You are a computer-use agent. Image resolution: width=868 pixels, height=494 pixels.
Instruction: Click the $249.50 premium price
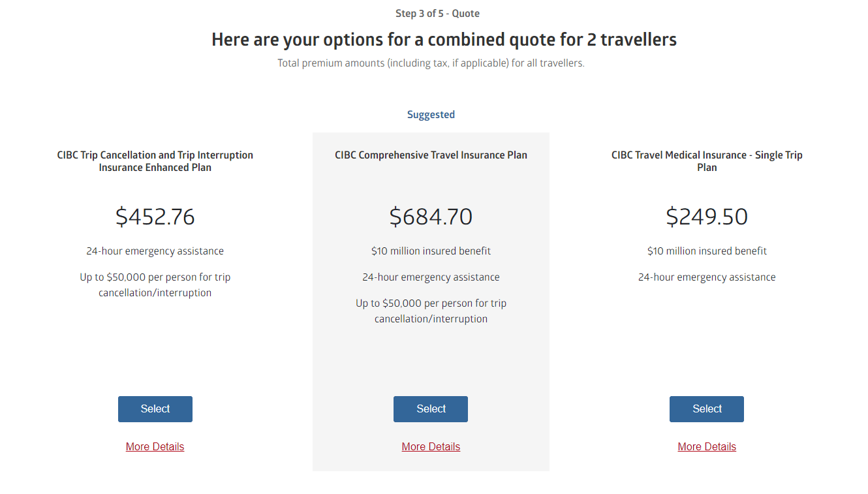tap(707, 216)
